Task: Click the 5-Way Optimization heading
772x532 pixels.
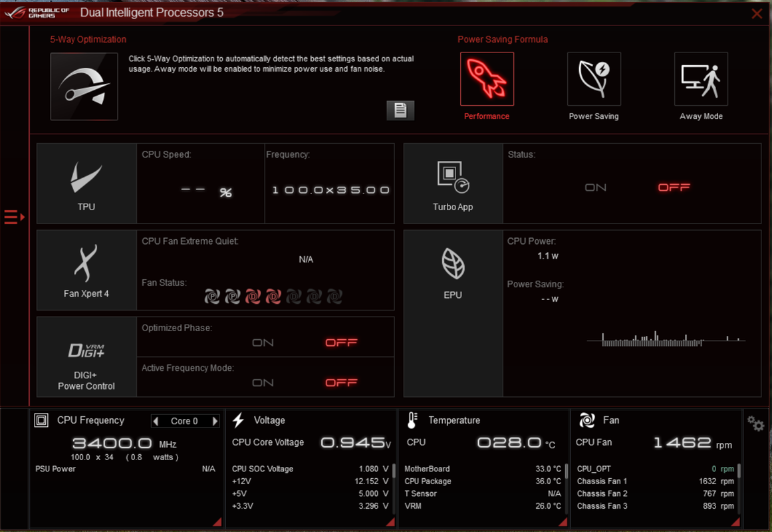Action: pyautogui.click(x=88, y=39)
